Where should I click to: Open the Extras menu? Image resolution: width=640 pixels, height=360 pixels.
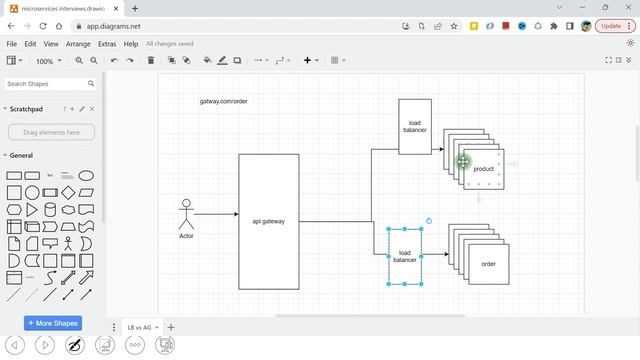pyautogui.click(x=107, y=44)
